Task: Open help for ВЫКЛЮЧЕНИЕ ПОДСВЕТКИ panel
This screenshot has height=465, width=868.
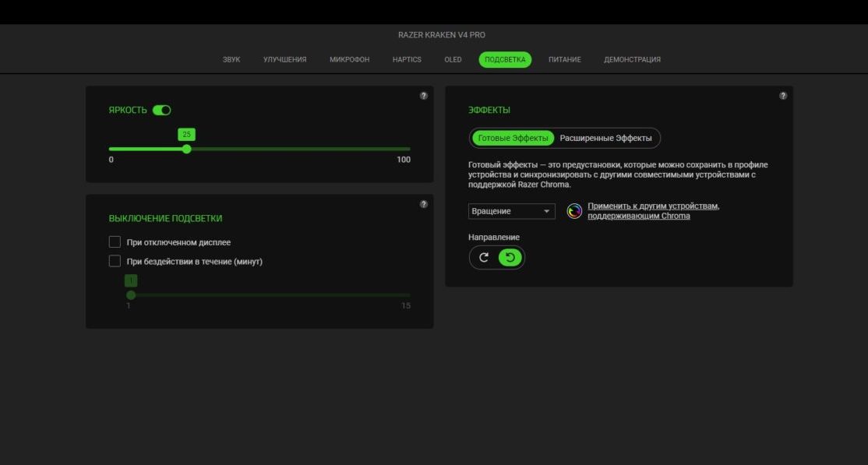Action: click(424, 204)
